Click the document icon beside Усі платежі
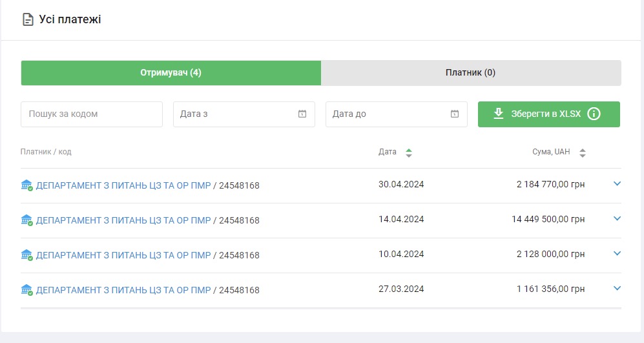644x343 pixels. click(x=27, y=19)
